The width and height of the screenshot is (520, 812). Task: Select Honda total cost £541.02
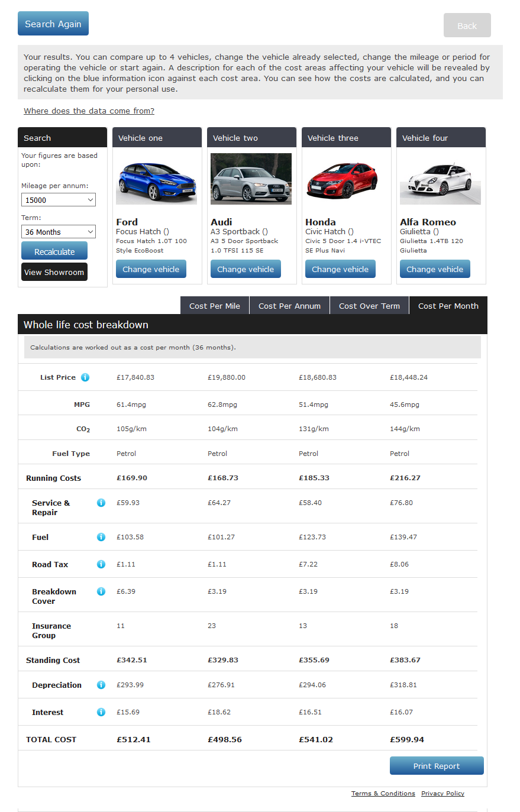[x=316, y=739]
